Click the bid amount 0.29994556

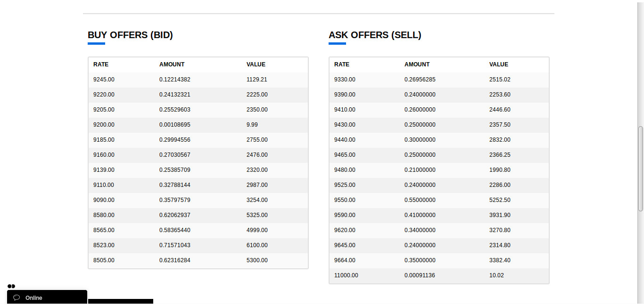click(x=175, y=140)
